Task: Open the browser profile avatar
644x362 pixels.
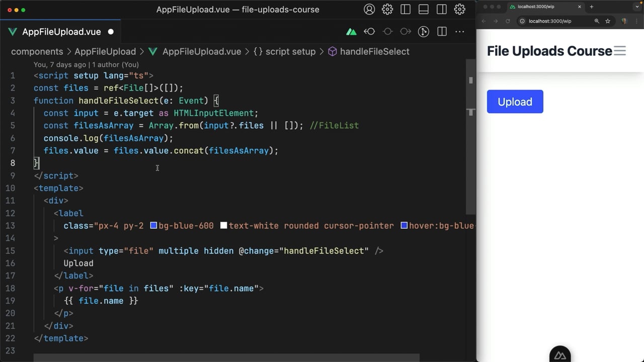Action: [x=624, y=21]
